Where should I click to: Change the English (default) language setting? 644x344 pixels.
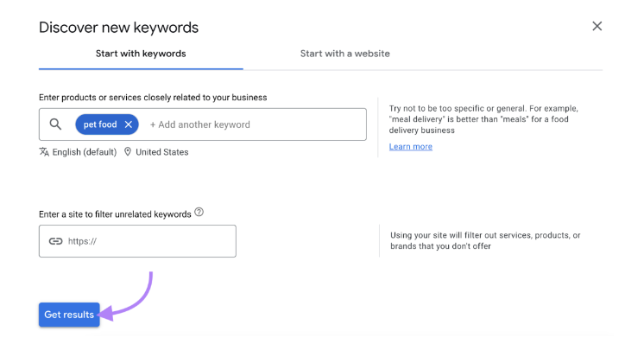tap(85, 152)
